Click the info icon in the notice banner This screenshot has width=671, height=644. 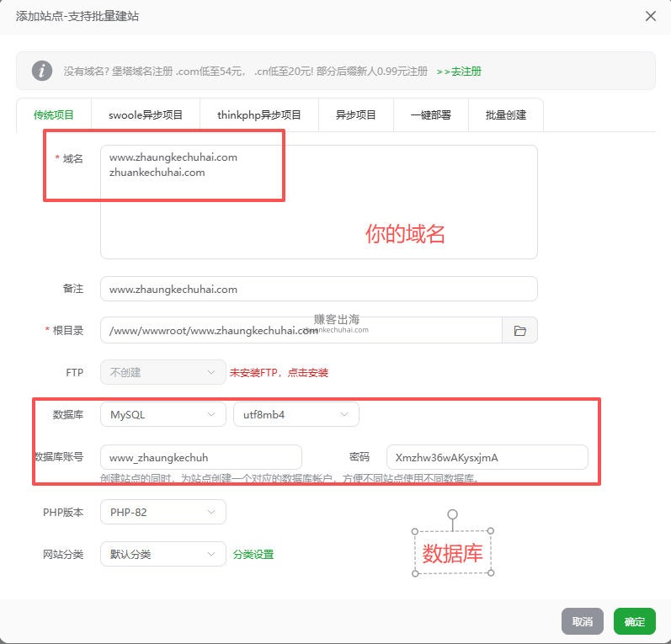(x=42, y=71)
